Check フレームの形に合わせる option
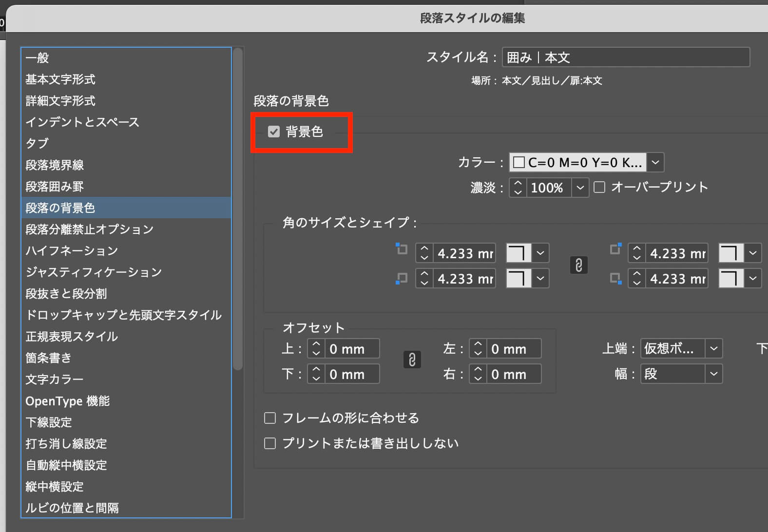This screenshot has width=768, height=532. point(270,418)
